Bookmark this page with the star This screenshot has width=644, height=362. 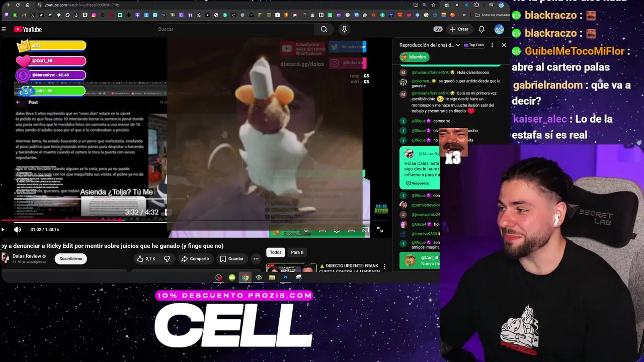[x=433, y=5]
